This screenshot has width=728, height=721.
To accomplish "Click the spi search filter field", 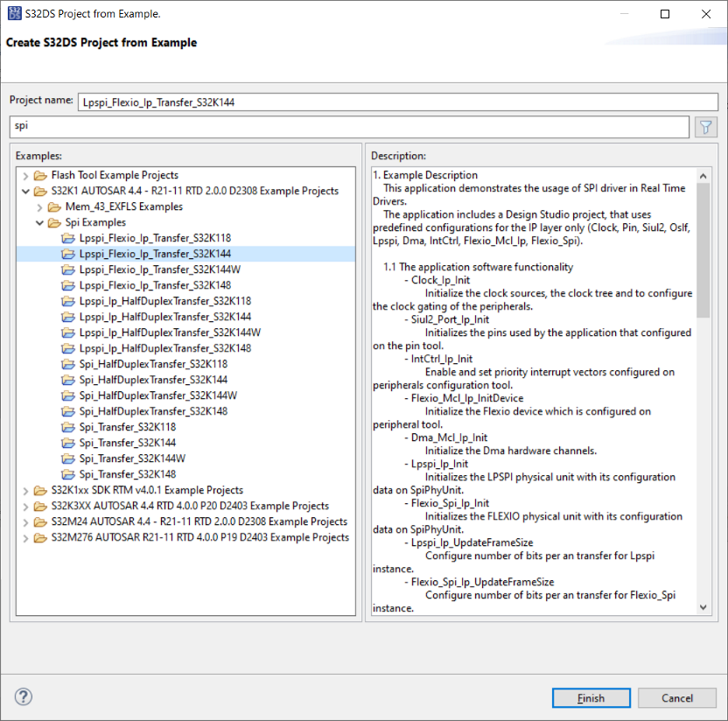I will pyautogui.click(x=350, y=127).
